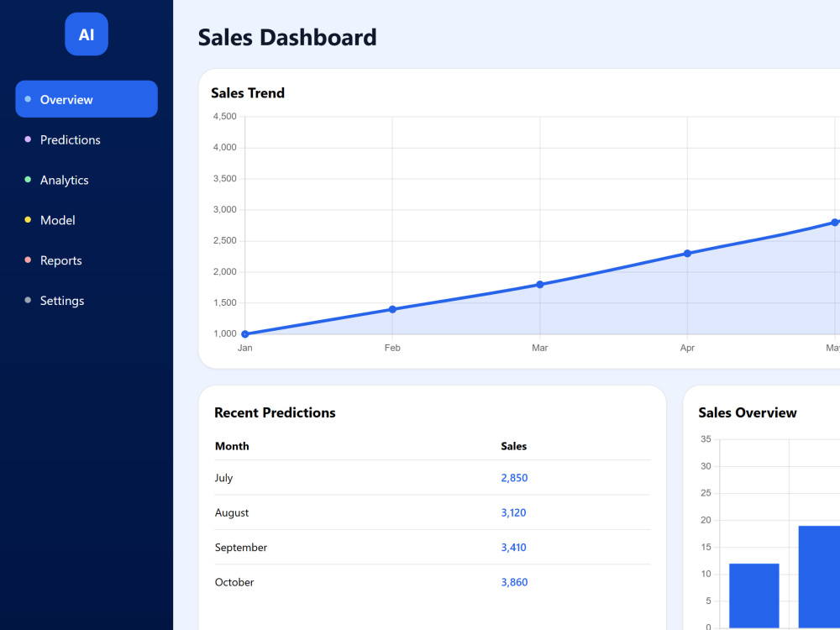This screenshot has width=840, height=630.
Task: Click the purple dot beside Predictions
Action: point(28,139)
